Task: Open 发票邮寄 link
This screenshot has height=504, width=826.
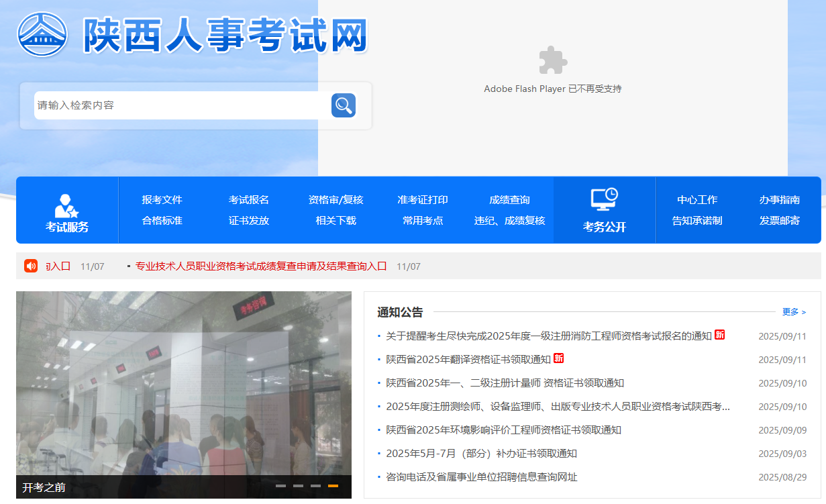Action: [x=780, y=221]
